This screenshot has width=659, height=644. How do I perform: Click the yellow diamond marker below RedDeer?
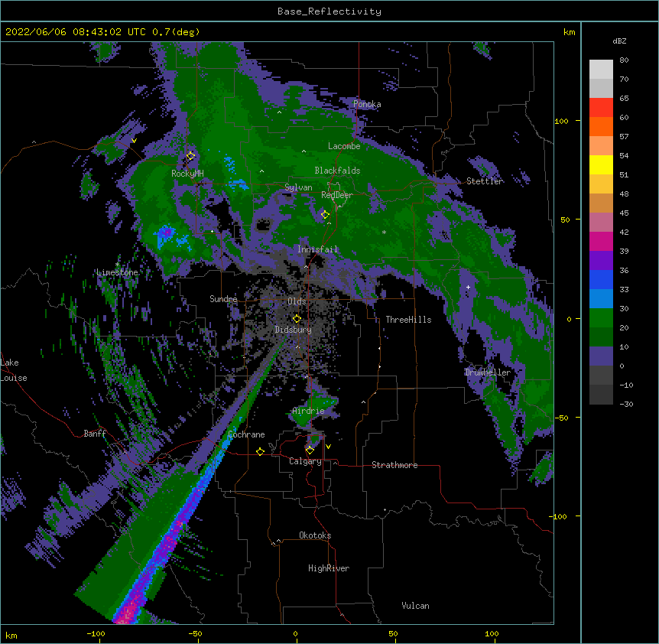coord(325,215)
